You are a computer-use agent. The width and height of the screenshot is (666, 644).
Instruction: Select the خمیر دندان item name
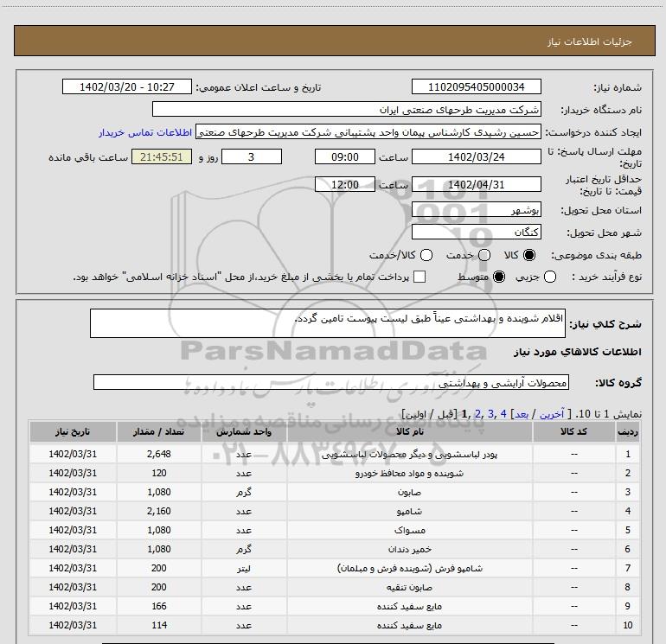(x=409, y=549)
